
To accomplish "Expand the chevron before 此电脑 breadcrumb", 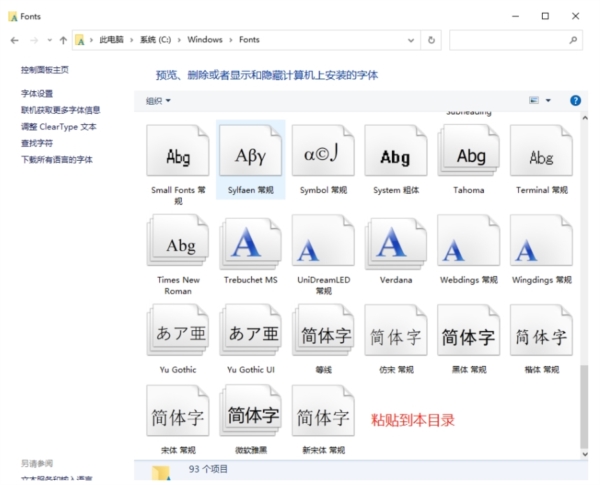I will [91, 40].
